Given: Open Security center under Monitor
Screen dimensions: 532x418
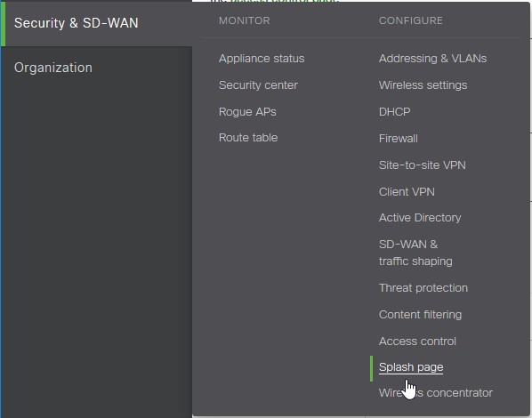Looking at the screenshot, I should [258, 85].
